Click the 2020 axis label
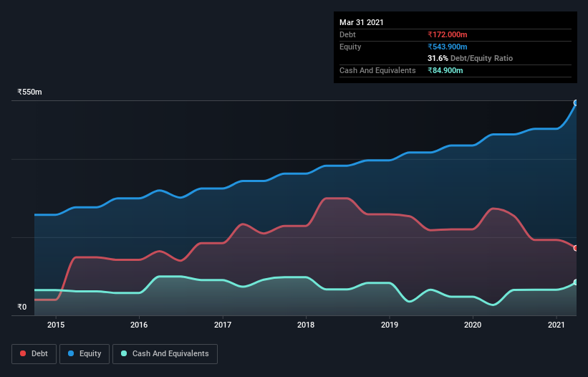 (x=473, y=325)
